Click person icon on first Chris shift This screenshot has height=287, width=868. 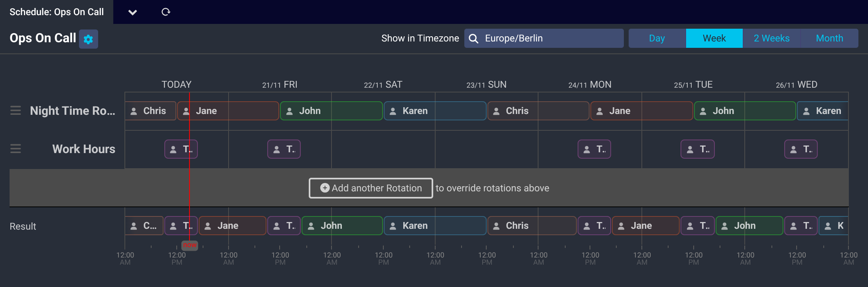[x=134, y=111]
